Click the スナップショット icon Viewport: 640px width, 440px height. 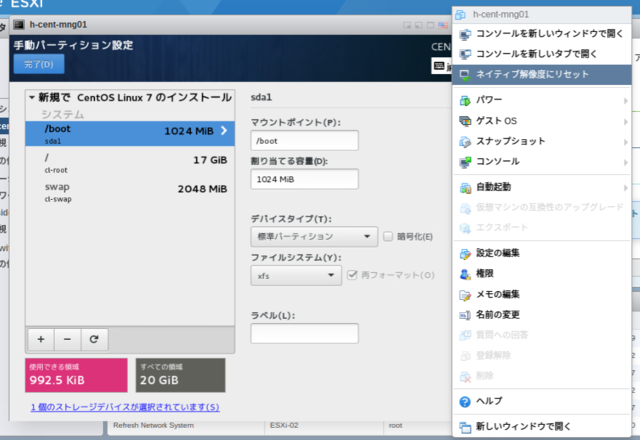[465, 142]
